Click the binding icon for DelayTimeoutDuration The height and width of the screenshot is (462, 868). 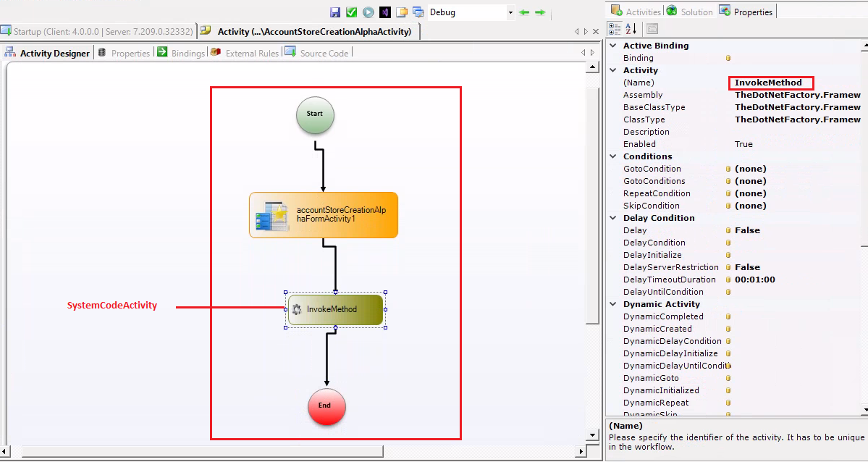point(728,280)
